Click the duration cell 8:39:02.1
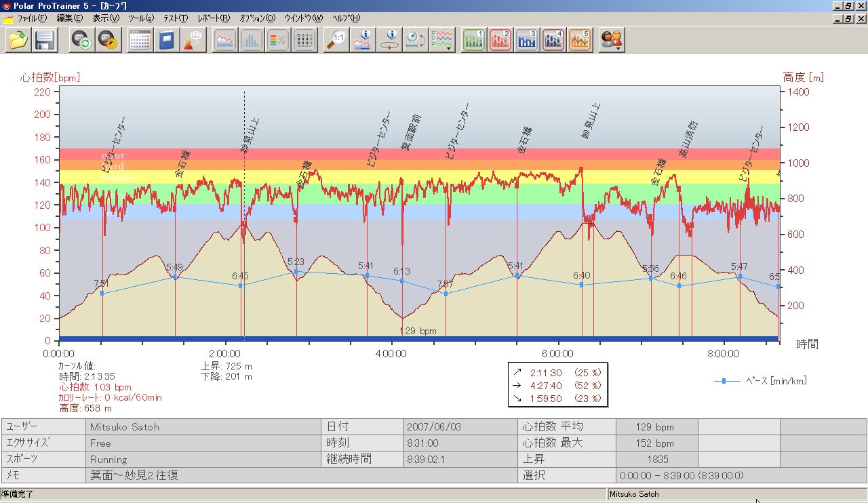 pyautogui.click(x=460, y=459)
